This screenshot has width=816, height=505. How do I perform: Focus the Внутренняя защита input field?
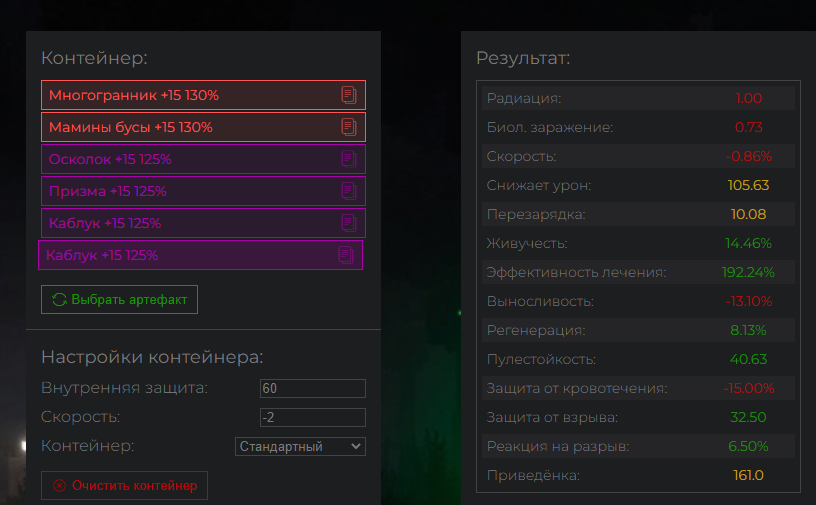pos(313,388)
